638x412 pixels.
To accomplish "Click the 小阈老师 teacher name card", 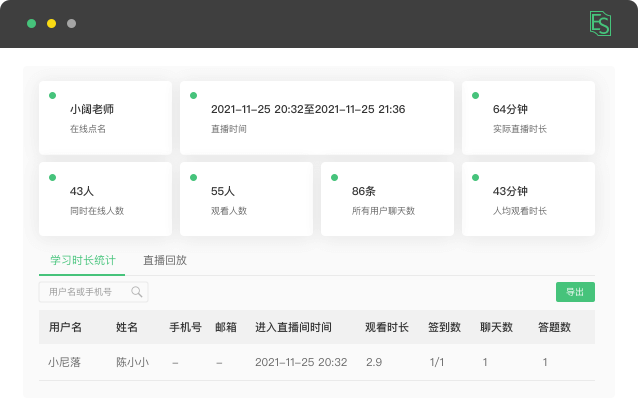I will 105,118.
